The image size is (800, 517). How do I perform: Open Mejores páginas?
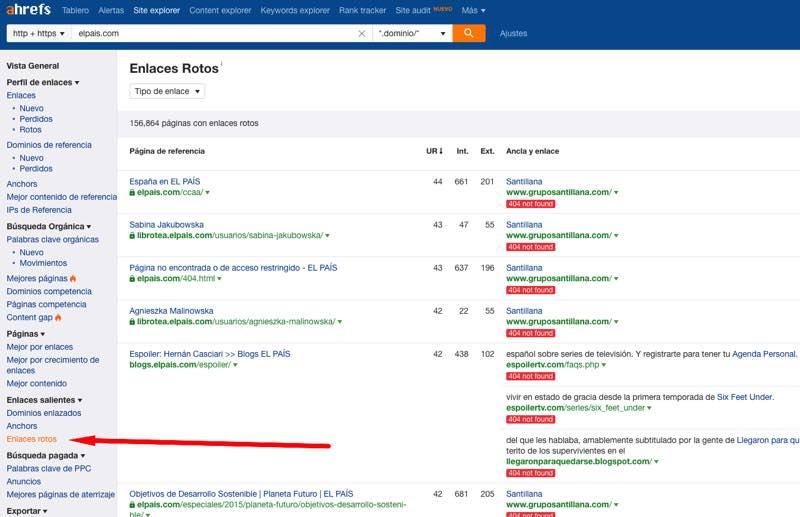coord(37,278)
